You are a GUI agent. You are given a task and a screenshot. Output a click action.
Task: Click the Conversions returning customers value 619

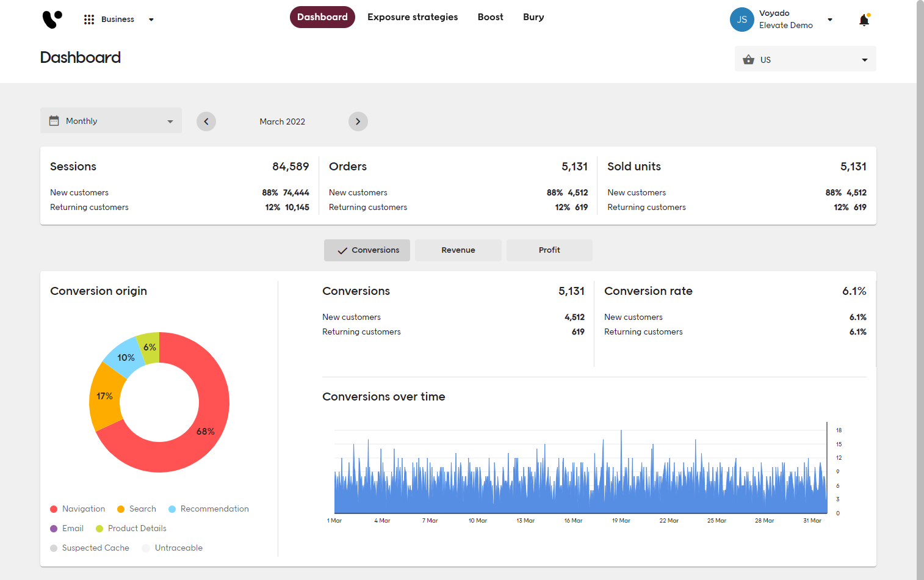click(x=578, y=332)
